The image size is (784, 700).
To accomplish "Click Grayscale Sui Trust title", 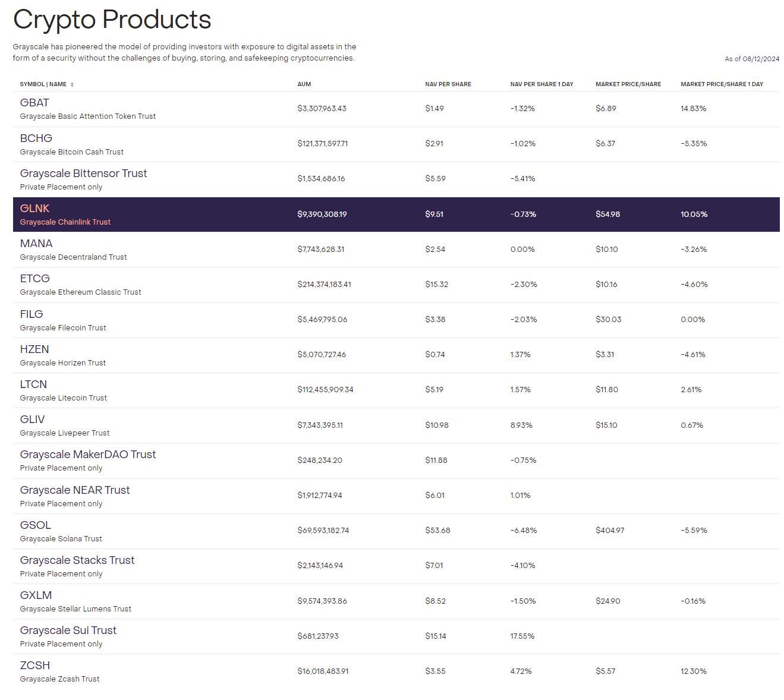I will [x=68, y=630].
